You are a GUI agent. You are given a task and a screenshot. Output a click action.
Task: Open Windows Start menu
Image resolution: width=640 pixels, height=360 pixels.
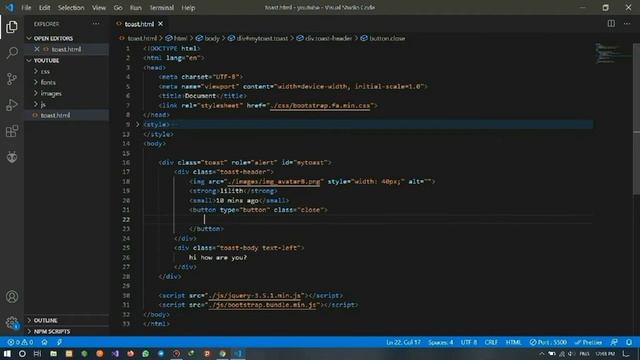7,353
